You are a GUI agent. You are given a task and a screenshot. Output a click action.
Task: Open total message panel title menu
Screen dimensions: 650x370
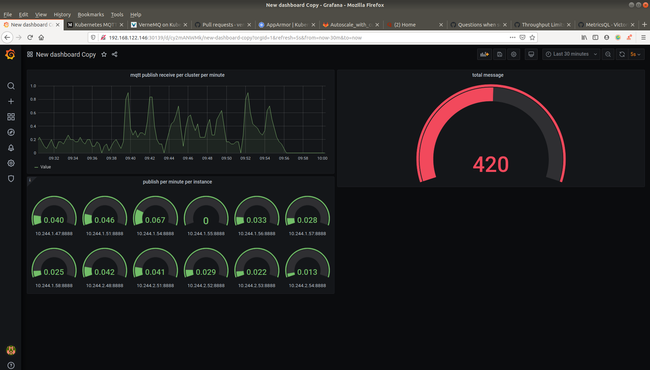coord(488,75)
